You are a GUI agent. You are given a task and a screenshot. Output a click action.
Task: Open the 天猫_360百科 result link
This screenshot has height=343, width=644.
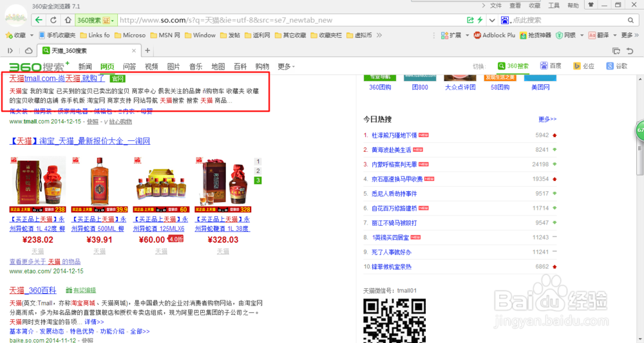33,290
